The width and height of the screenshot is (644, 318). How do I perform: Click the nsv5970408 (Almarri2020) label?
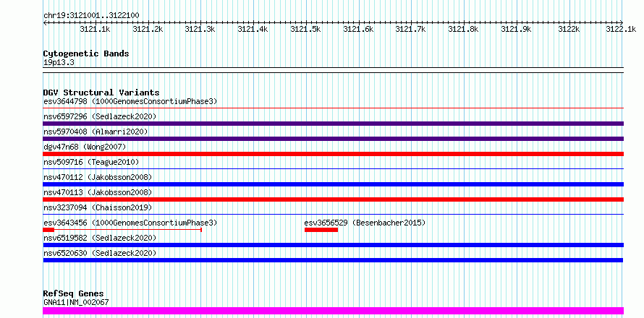(96, 132)
